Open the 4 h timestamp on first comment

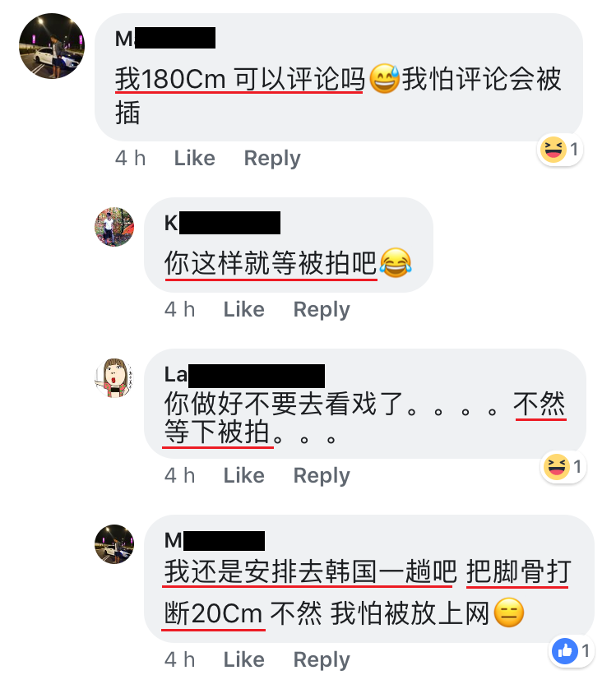(131, 158)
